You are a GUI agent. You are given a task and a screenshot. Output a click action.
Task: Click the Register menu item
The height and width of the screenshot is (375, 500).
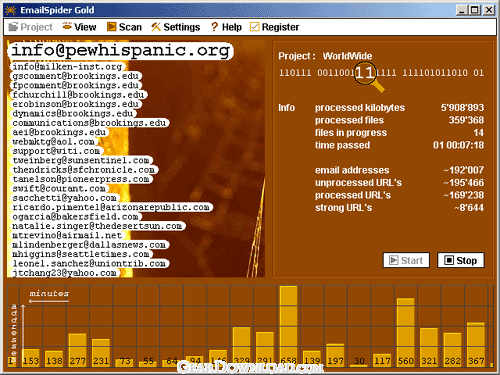click(274, 27)
